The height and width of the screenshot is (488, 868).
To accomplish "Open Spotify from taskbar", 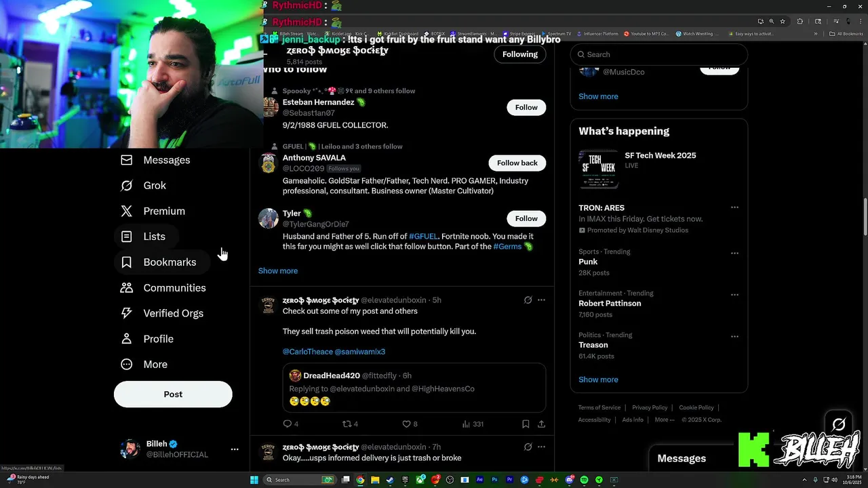I will tap(584, 480).
